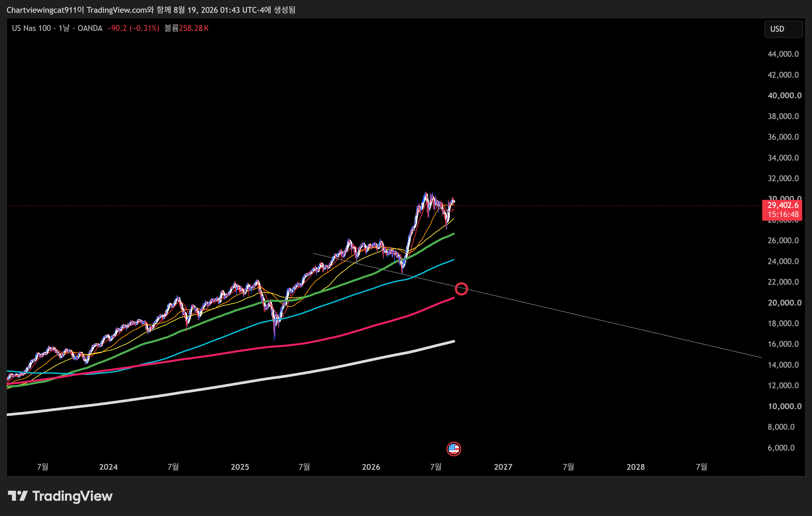Click the 40,000.0 price axis label

click(784, 95)
